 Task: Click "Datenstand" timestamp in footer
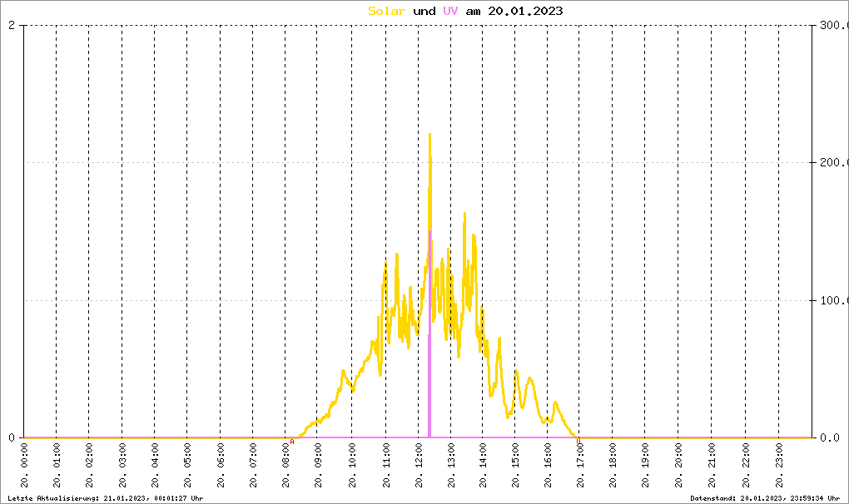tap(765, 498)
